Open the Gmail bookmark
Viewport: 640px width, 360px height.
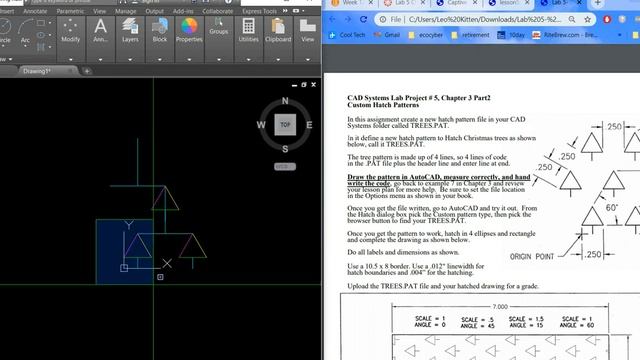coord(387,35)
